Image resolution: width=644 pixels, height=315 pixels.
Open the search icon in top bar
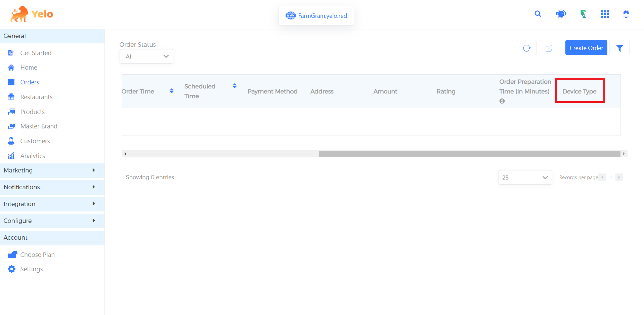pos(538,14)
